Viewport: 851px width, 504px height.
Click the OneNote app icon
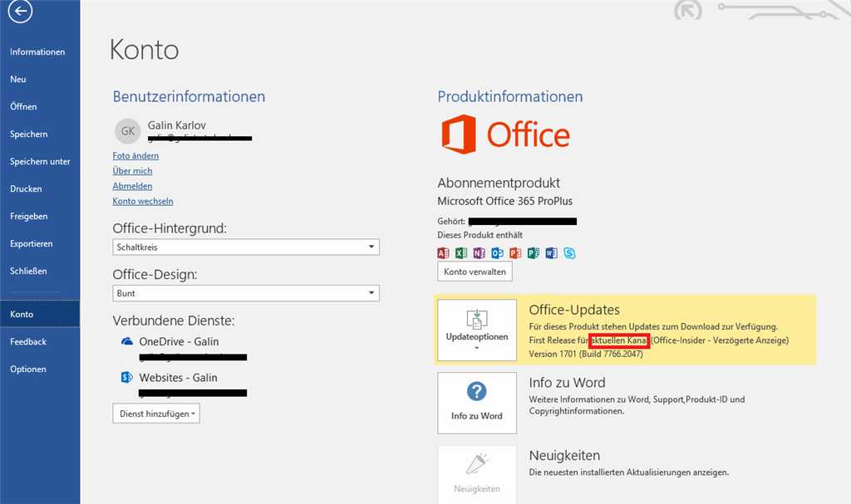(x=480, y=252)
